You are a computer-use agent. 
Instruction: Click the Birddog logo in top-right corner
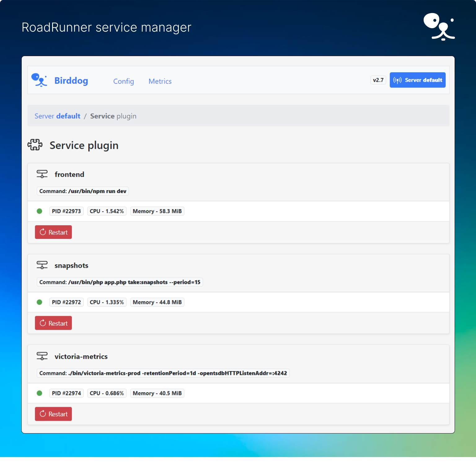point(439,27)
